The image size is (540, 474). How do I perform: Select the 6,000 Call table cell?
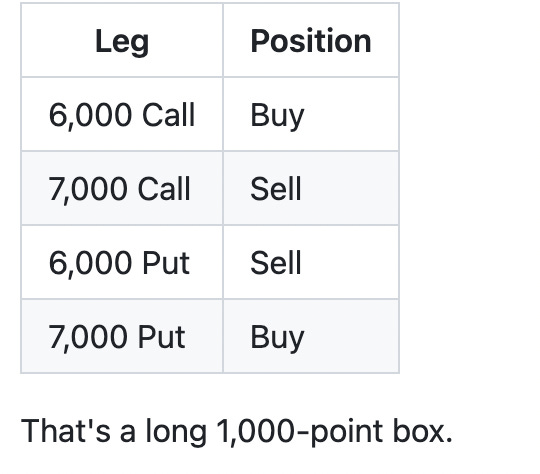122,114
